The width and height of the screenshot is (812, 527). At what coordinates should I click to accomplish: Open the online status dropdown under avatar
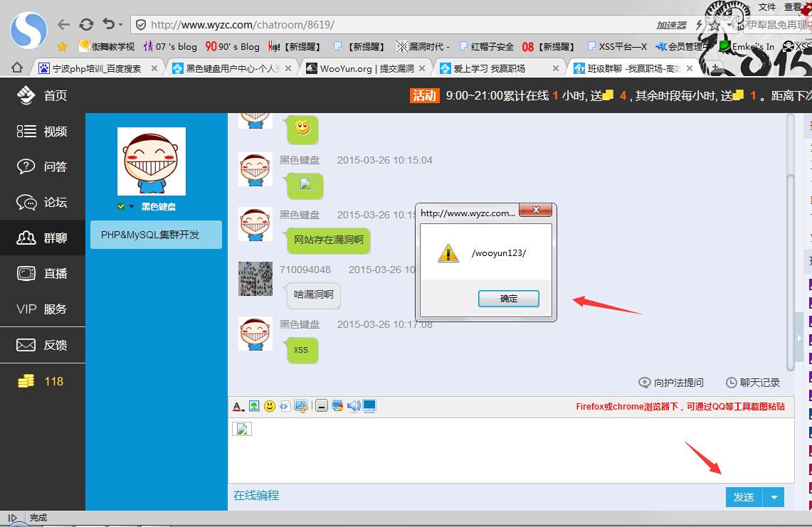tap(132, 206)
